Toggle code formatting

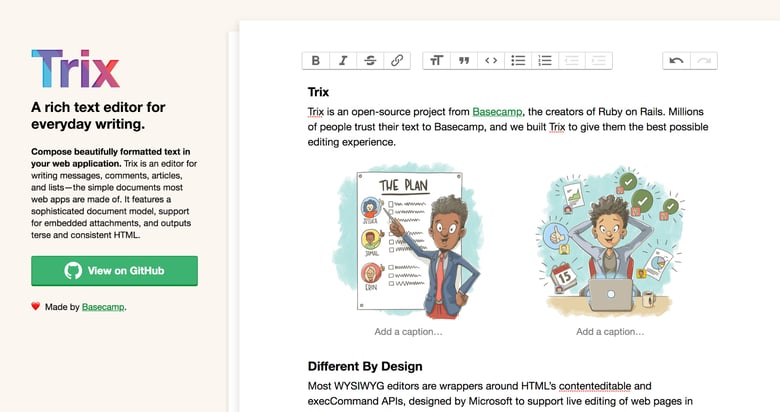tap(491, 61)
